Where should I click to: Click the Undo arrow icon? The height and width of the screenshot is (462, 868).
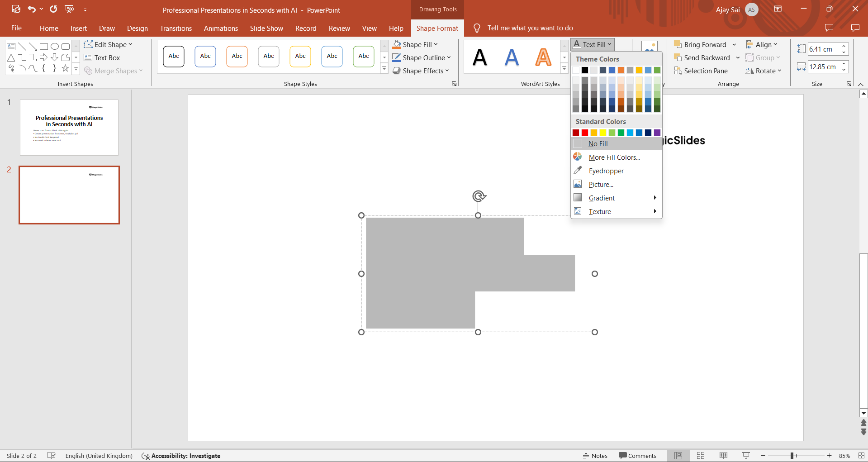(32, 9)
